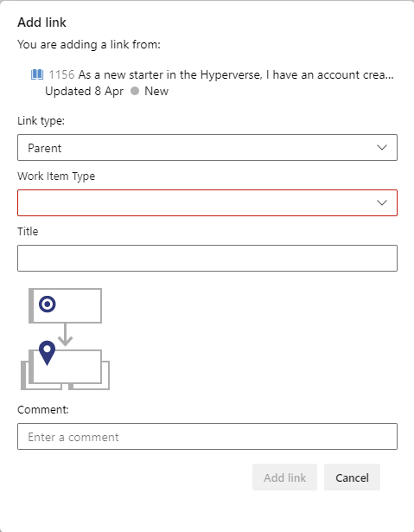414x532 pixels.
Task: Click the child location pin icon in diagram
Action: click(x=48, y=353)
